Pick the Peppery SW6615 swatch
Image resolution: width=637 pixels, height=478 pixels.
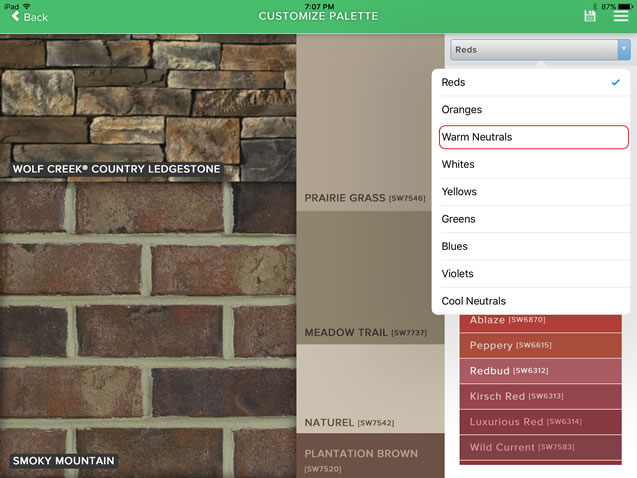pyautogui.click(x=540, y=345)
